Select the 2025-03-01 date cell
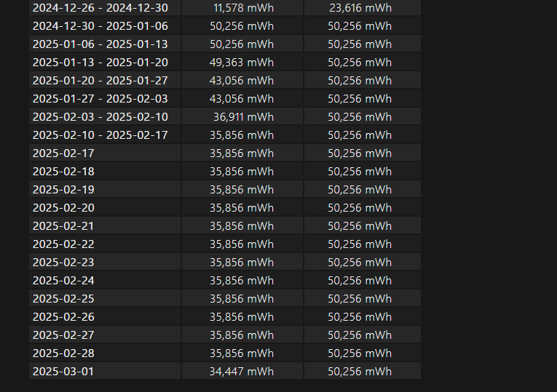The width and height of the screenshot is (557, 392). click(63, 371)
